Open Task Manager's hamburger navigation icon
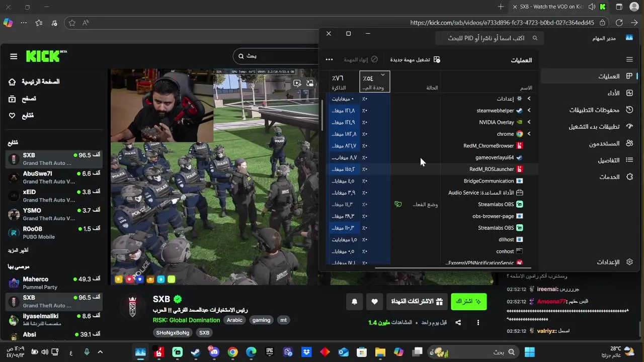The height and width of the screenshot is (362, 644). coord(629,59)
